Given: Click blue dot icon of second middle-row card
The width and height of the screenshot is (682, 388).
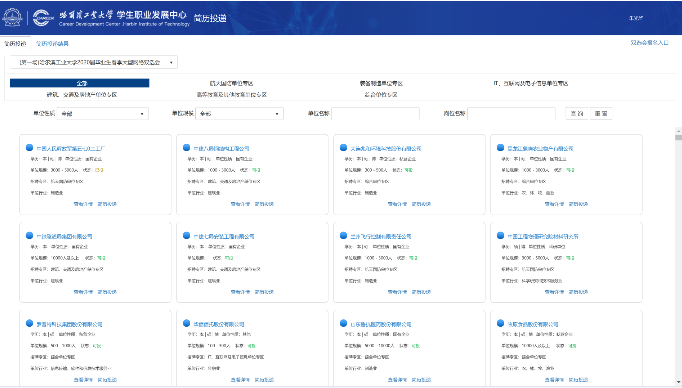Looking at the screenshot, I should pyautogui.click(x=187, y=235).
